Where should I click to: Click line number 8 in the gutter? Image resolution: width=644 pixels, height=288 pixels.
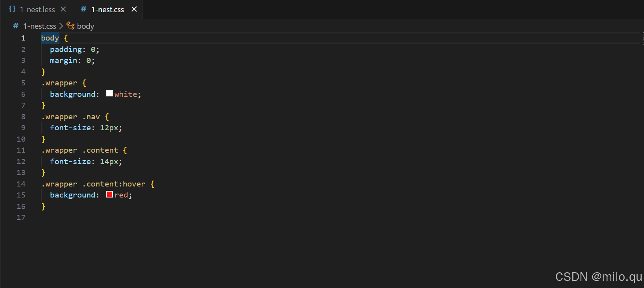tap(23, 117)
